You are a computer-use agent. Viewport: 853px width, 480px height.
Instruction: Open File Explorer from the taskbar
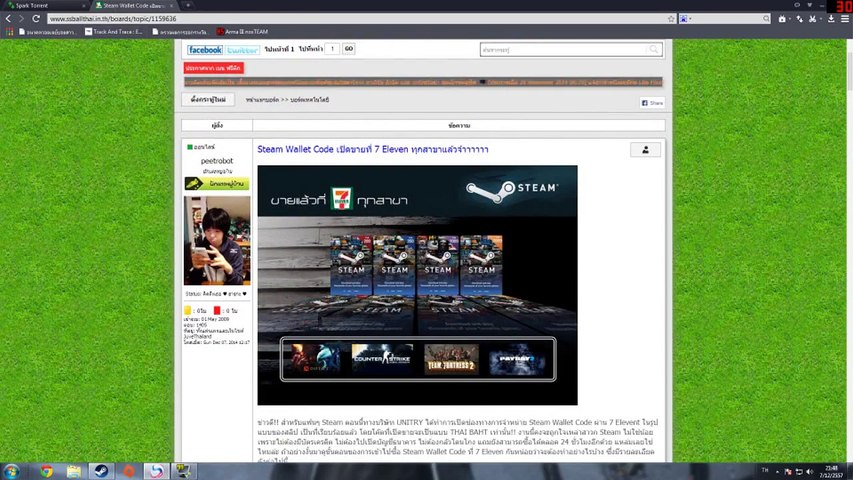pos(74,471)
